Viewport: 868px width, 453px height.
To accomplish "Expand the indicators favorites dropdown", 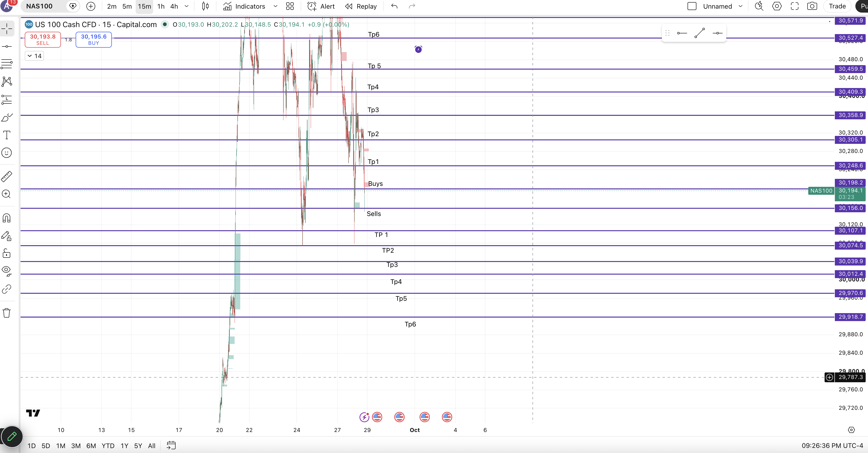I will pyautogui.click(x=275, y=6).
